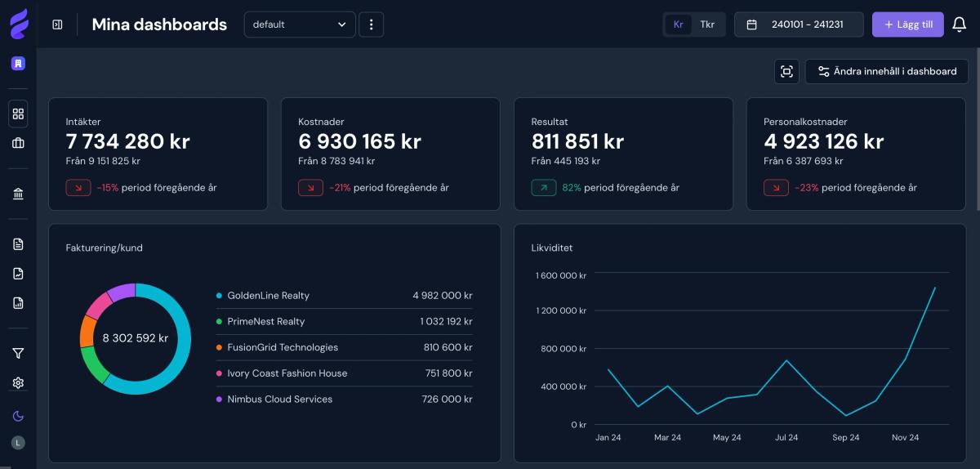Image resolution: width=980 pixels, height=469 pixels.
Task: Open the date range picker 240101 - 241231
Action: coord(798,25)
